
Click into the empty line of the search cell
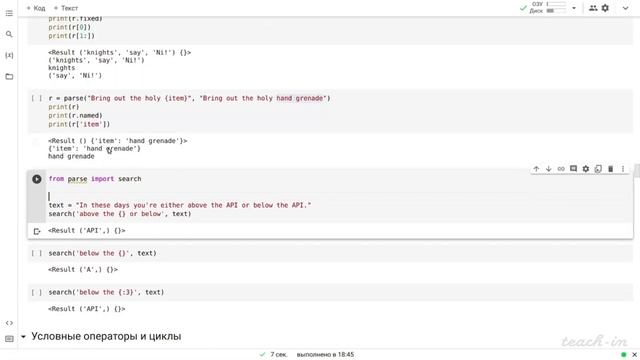339,196
